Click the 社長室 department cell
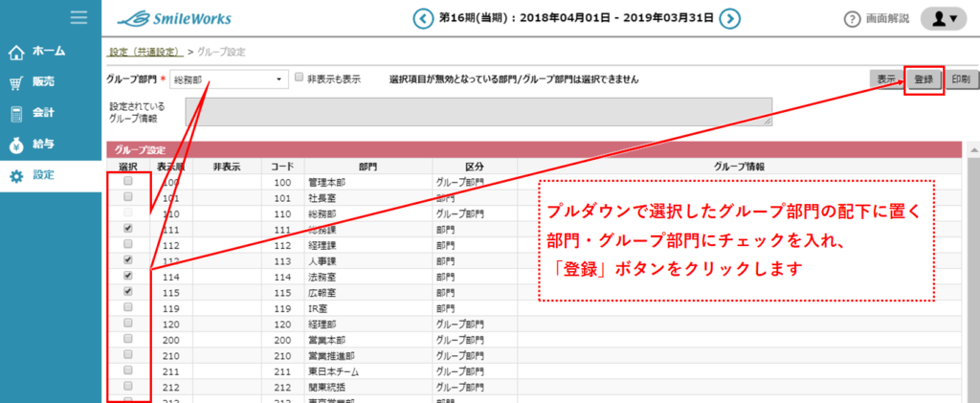 [x=368, y=198]
